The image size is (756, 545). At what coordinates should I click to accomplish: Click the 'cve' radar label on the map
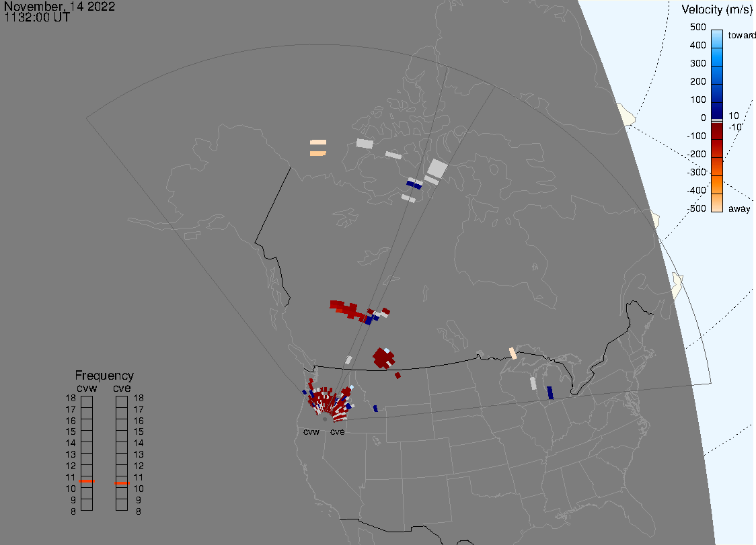tap(338, 431)
